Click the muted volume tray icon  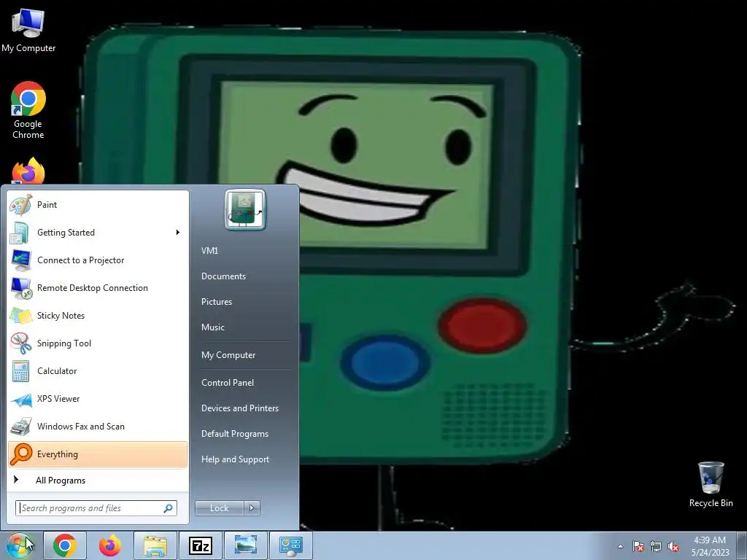[673, 546]
